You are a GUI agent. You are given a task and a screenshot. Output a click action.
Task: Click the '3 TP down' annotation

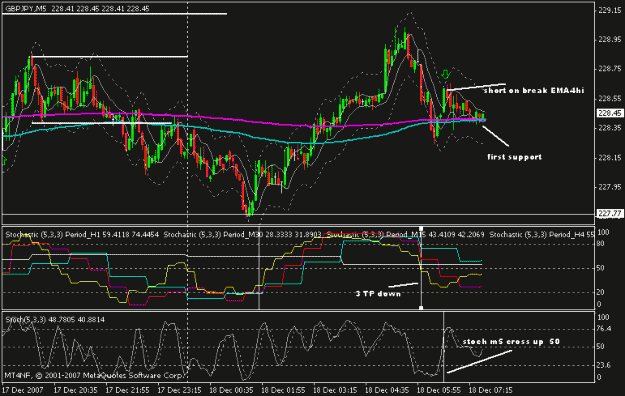coord(378,294)
